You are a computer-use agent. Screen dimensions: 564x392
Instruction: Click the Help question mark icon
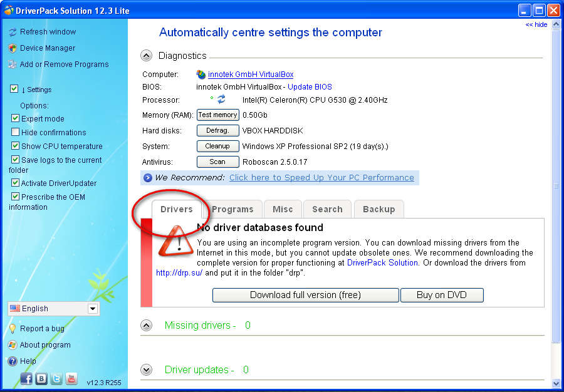pyautogui.click(x=13, y=361)
